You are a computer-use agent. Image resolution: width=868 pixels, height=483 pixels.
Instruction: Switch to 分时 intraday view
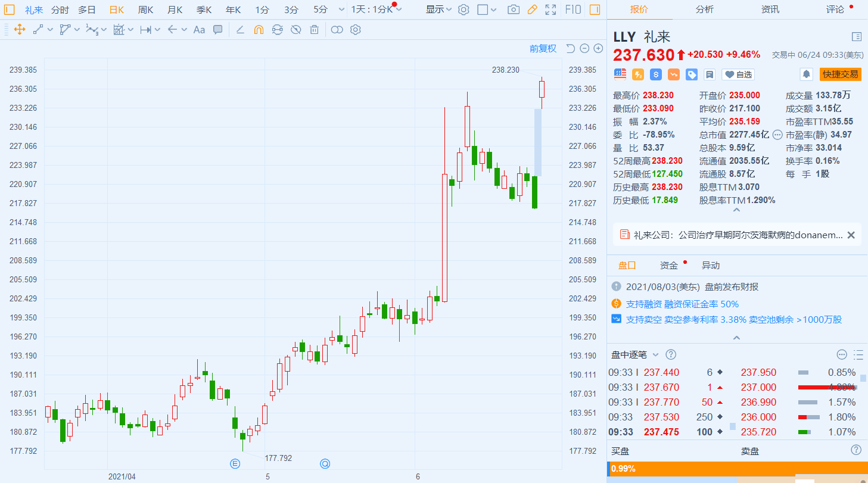(60, 10)
